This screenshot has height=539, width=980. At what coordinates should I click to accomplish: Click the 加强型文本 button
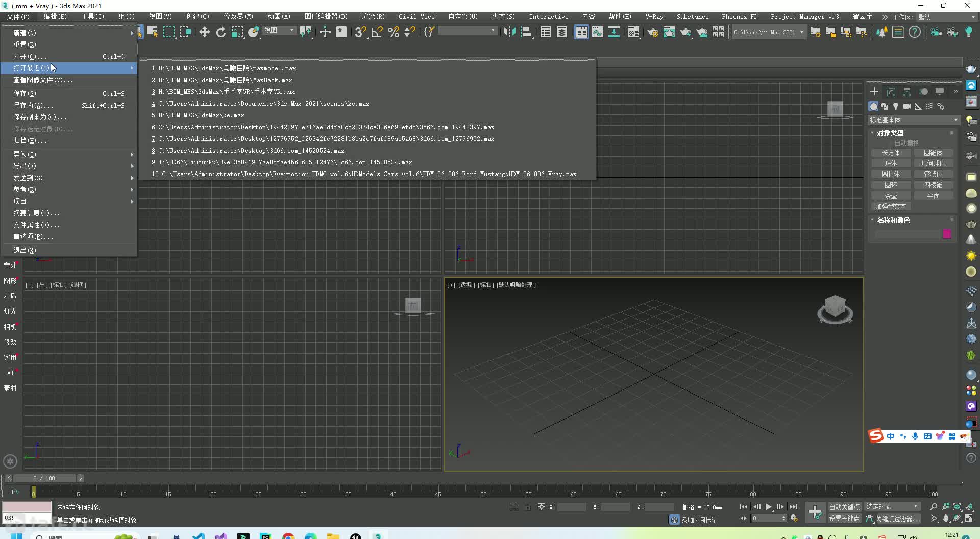point(891,207)
